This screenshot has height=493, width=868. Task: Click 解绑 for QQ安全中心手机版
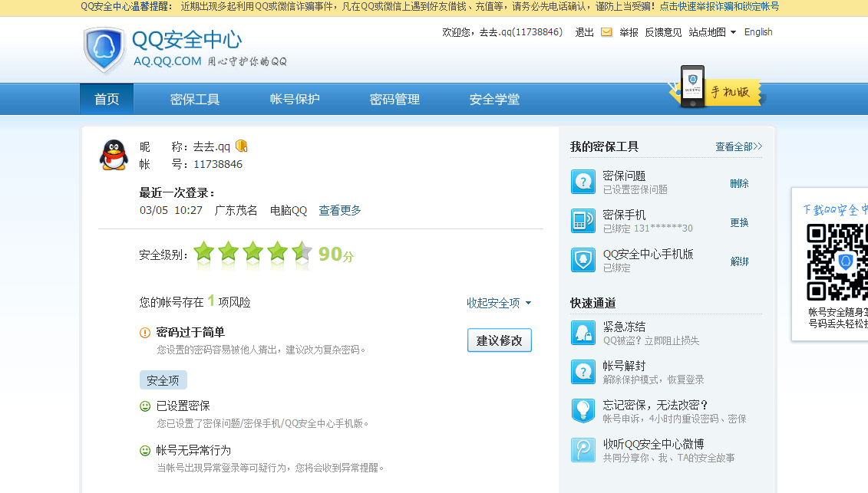(739, 261)
